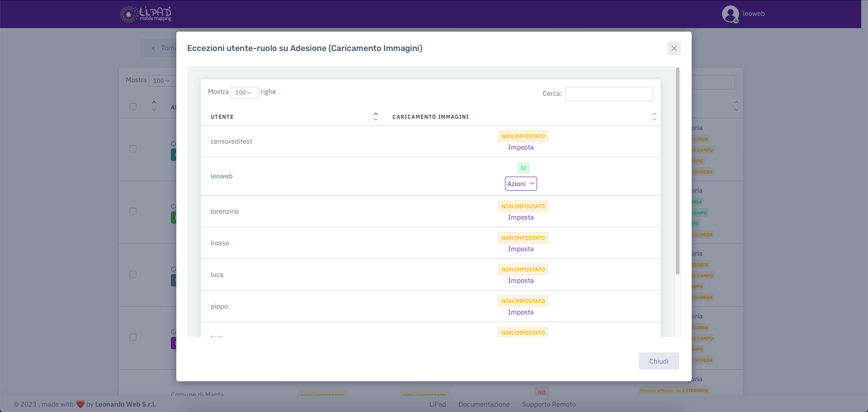Check the select-all checkbox in background table header
The height and width of the screenshot is (412, 868).
pos(133,107)
